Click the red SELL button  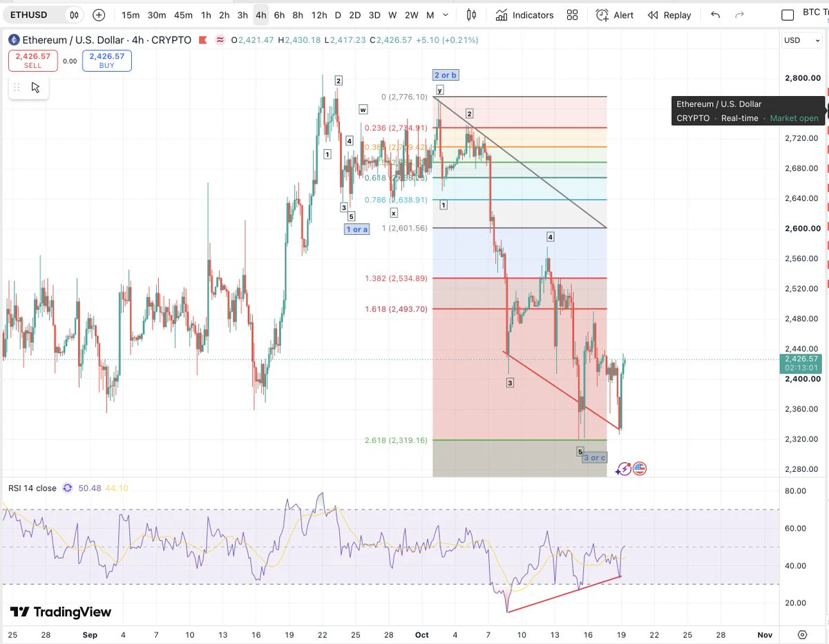(x=32, y=61)
